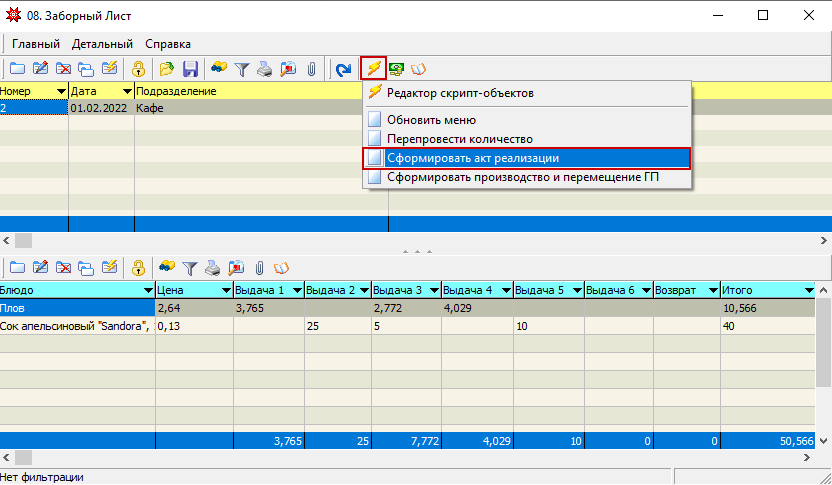Click the printer icon in lower toolbar
The width and height of the screenshot is (832, 485).
coord(212,267)
